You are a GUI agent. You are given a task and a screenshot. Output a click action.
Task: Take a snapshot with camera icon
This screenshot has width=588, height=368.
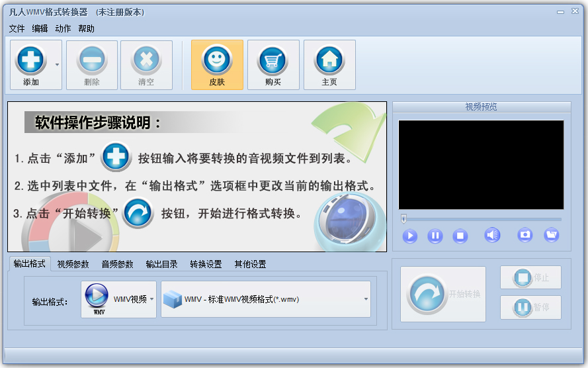tap(525, 235)
